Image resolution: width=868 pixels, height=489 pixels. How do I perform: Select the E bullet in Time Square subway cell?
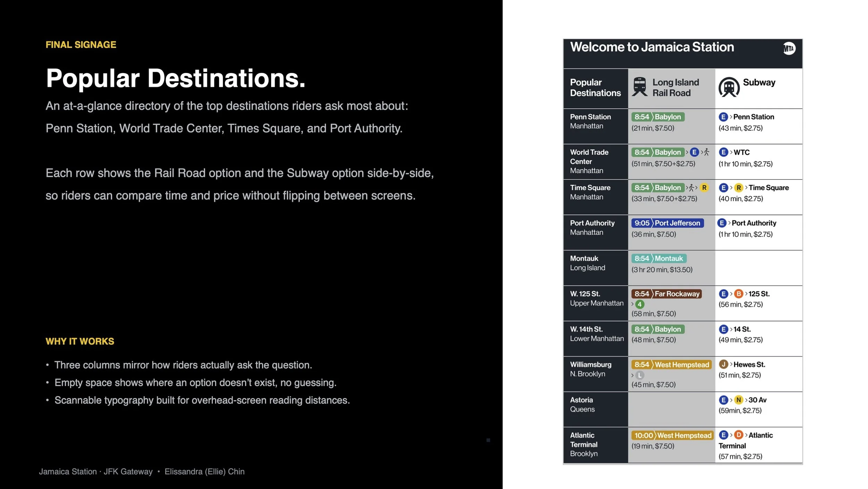[x=723, y=188]
